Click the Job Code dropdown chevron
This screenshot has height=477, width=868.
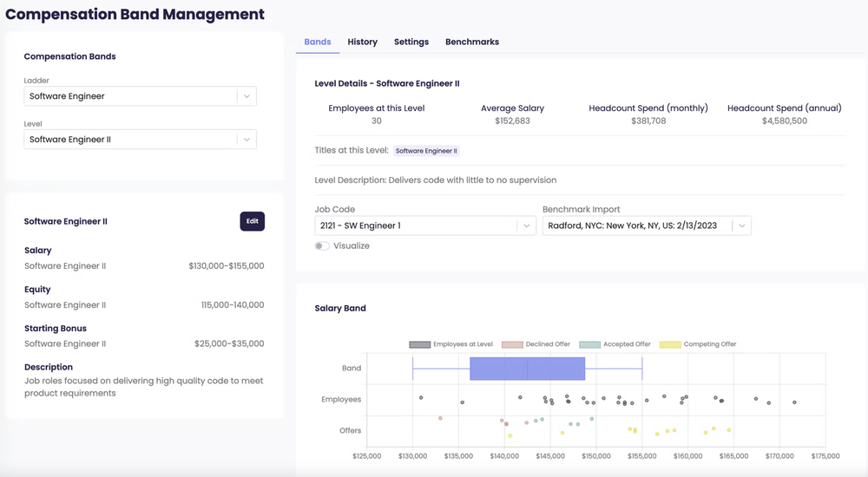527,225
